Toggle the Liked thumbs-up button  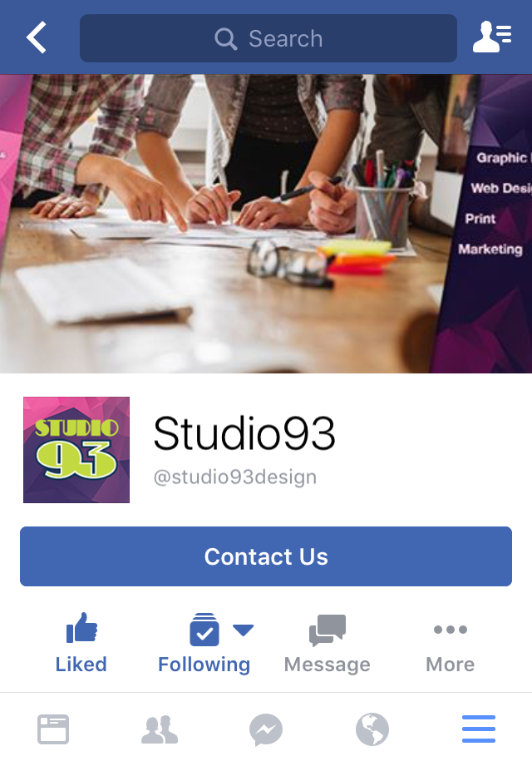(81, 643)
